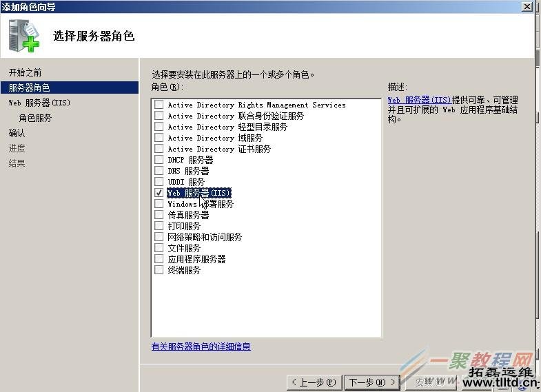Go back with 上一步(P) button
Viewport: 541px width, 392px height.
(x=314, y=382)
